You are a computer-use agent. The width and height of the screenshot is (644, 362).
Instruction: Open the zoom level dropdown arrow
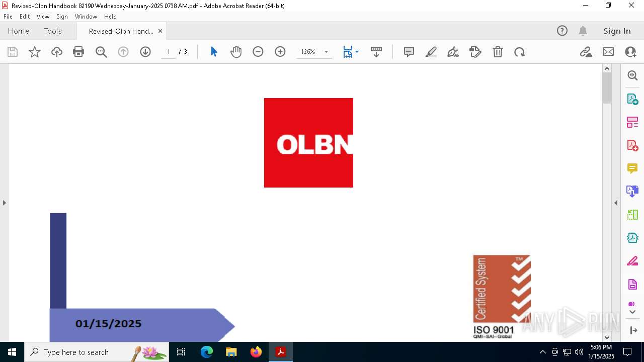click(x=326, y=52)
